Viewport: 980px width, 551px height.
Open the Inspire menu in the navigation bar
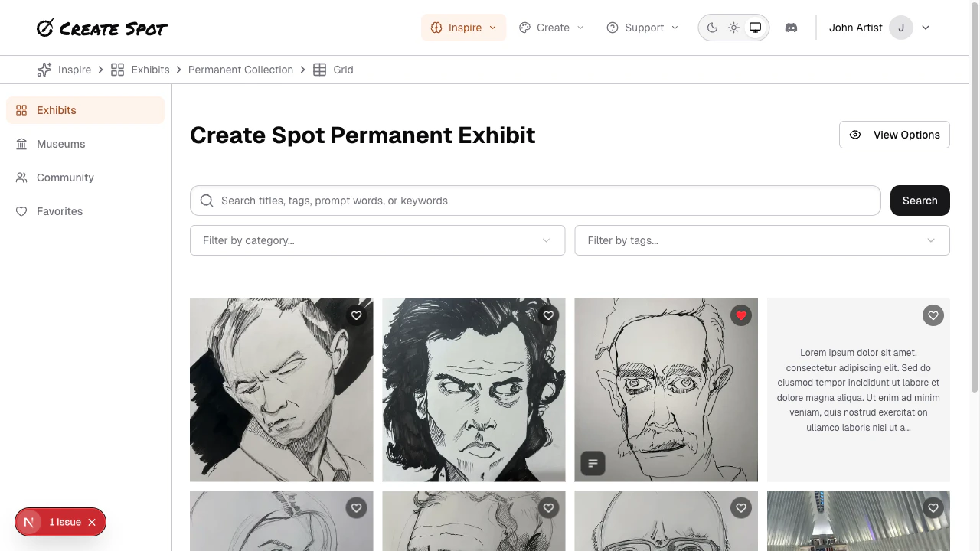pyautogui.click(x=463, y=27)
